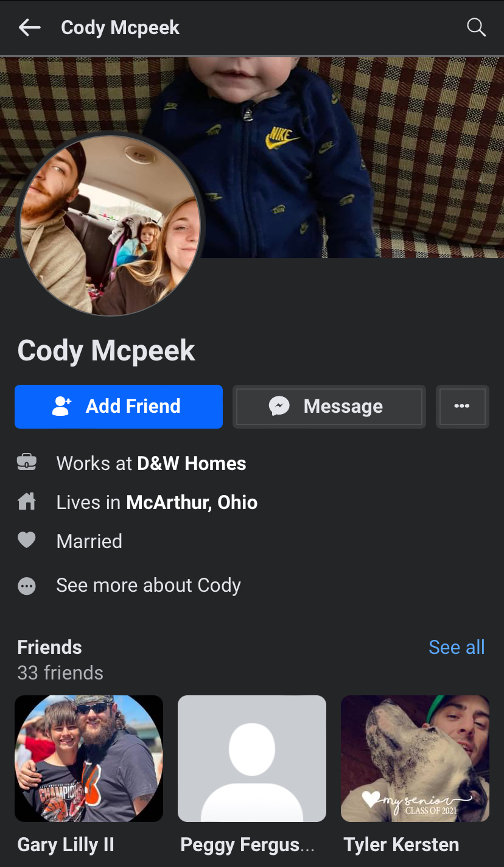Open Tyler Kersten's friend thumbnail
Image resolution: width=504 pixels, height=867 pixels.
[x=415, y=759]
